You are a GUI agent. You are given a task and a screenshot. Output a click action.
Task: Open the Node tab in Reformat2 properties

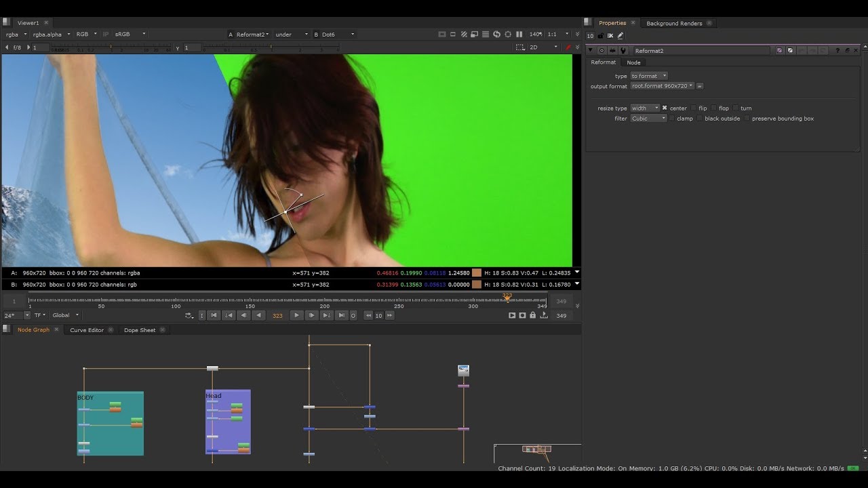[633, 62]
